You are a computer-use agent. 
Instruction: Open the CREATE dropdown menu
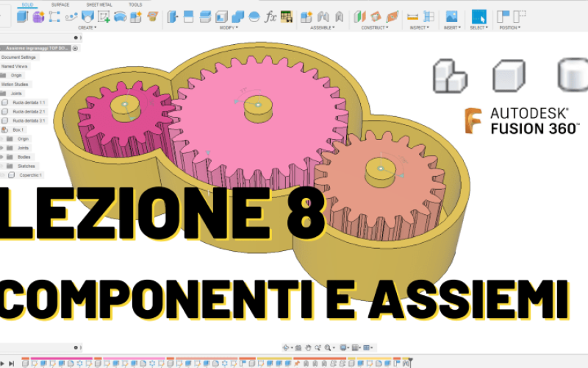pos(87,28)
